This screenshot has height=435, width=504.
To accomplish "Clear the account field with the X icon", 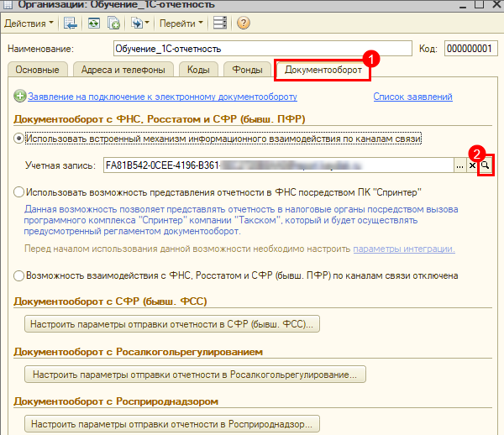I will [x=472, y=166].
